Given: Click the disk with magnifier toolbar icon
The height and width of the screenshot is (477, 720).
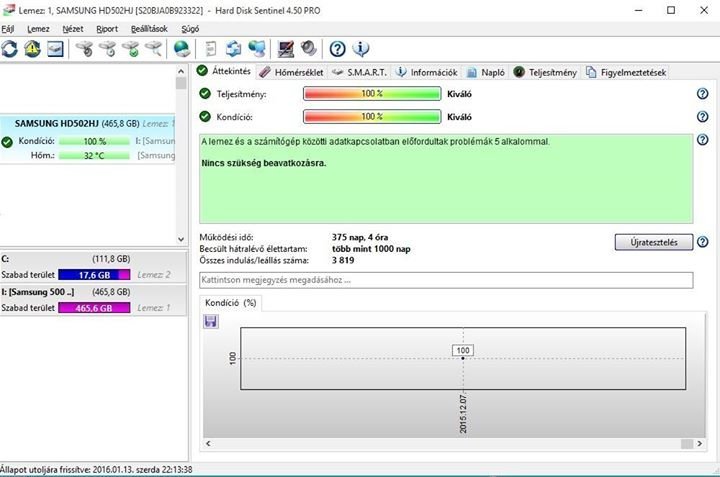Looking at the screenshot, I should point(154,49).
